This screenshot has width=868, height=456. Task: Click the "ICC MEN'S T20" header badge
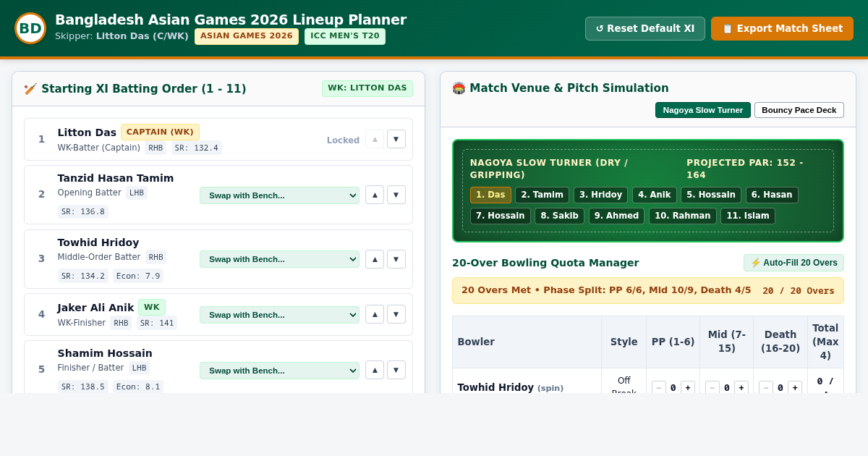[345, 36]
